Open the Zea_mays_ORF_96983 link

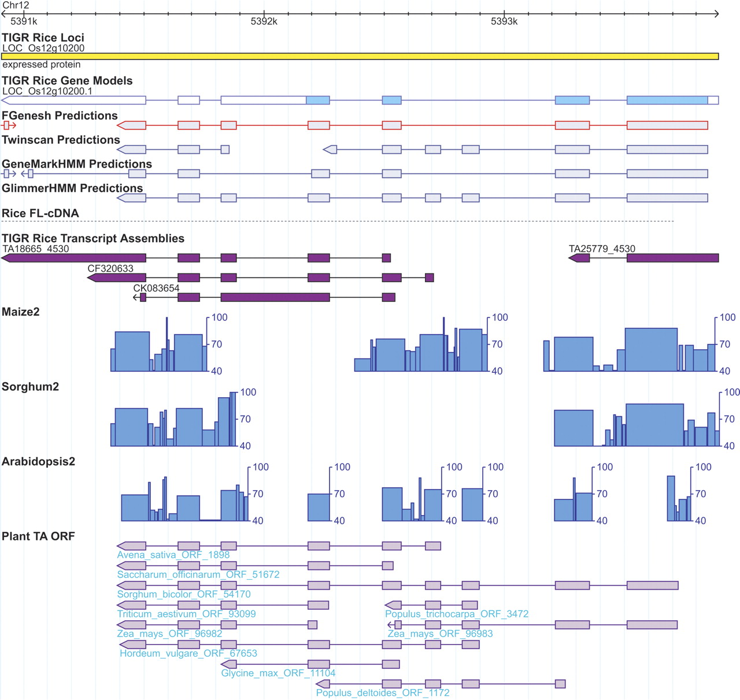440,634
